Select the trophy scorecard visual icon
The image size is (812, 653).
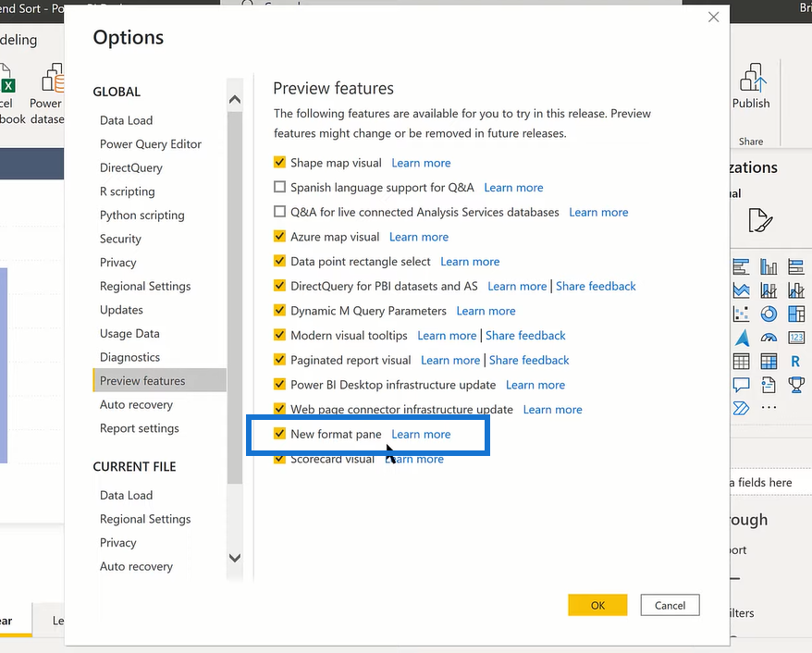pos(796,385)
